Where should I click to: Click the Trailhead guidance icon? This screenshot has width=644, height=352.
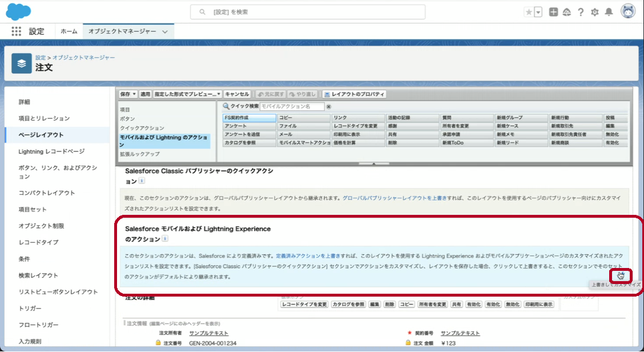(x=567, y=12)
